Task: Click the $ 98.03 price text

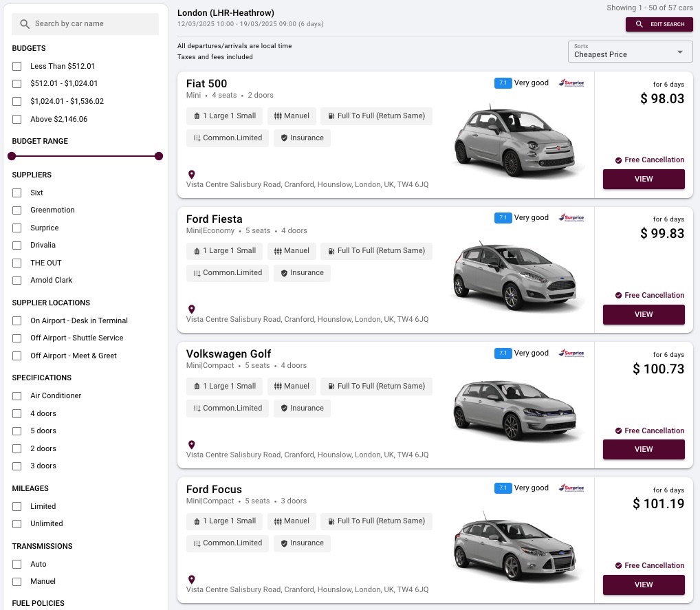Action: click(662, 99)
